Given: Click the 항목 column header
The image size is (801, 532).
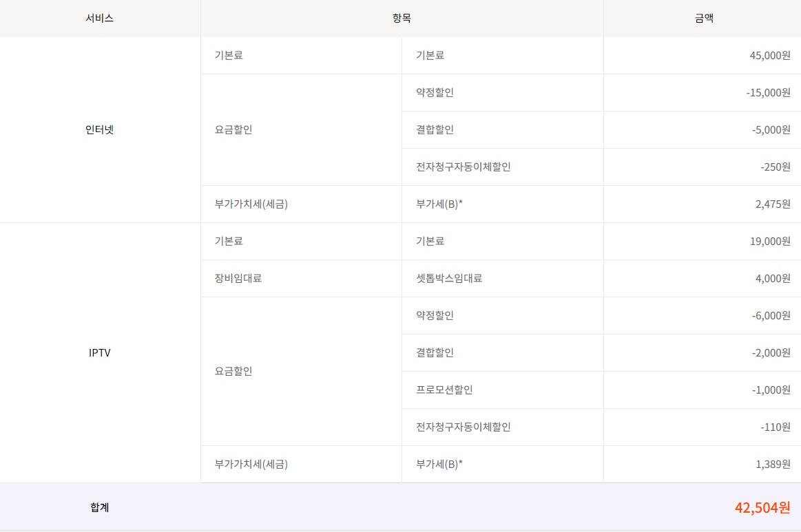Looking at the screenshot, I should pos(402,19).
